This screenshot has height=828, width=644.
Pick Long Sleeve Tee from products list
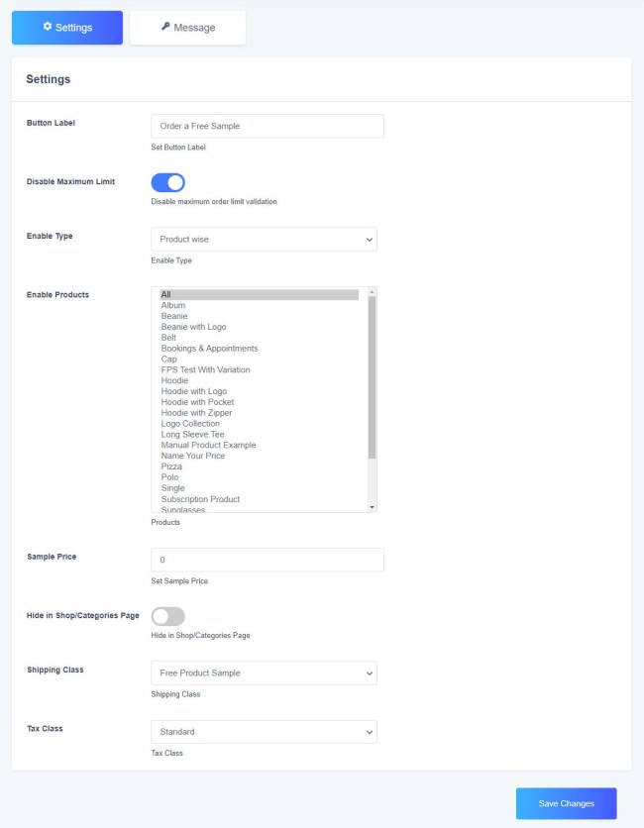192,435
